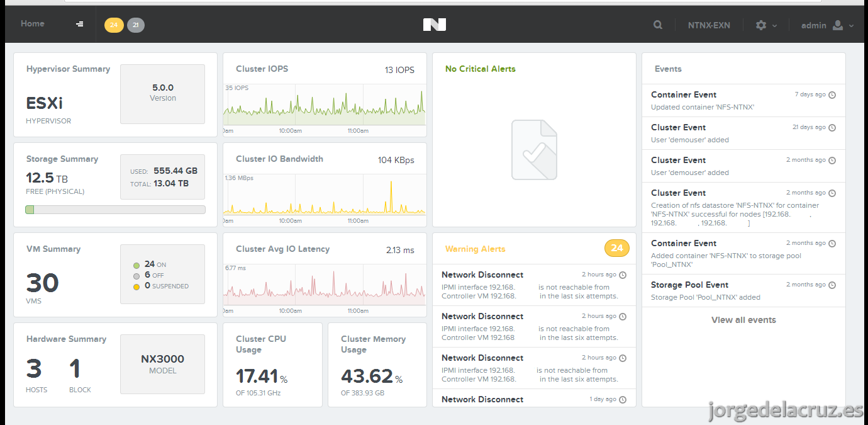Image resolution: width=868 pixels, height=425 pixels.
Task: Click the clock icon beside 7 days ago
Action: coord(832,95)
